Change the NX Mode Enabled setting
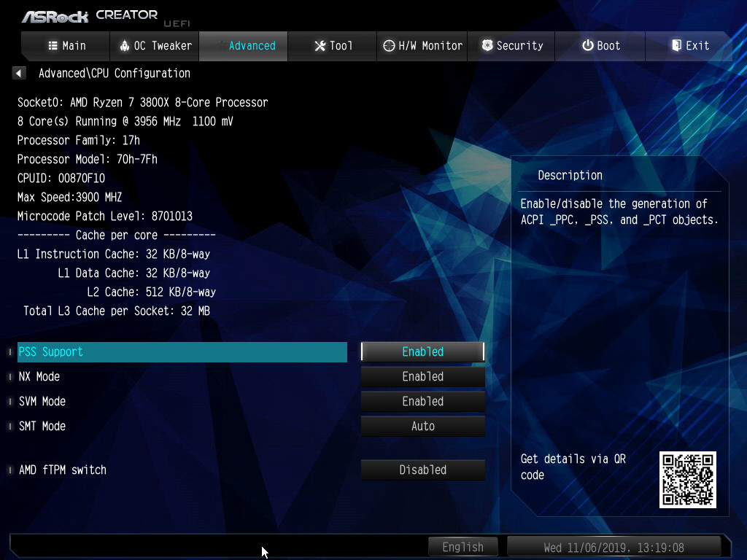747x560 pixels. coord(423,376)
